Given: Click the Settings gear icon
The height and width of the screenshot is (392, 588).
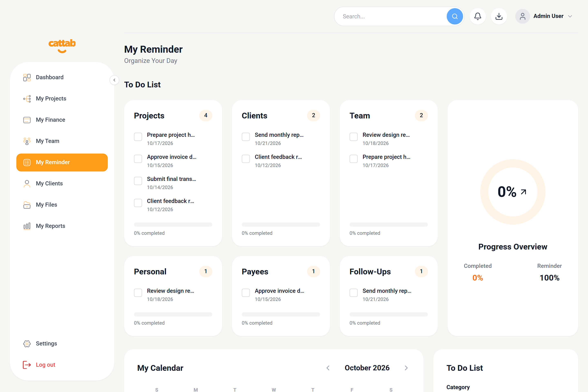Looking at the screenshot, I should click(x=27, y=344).
